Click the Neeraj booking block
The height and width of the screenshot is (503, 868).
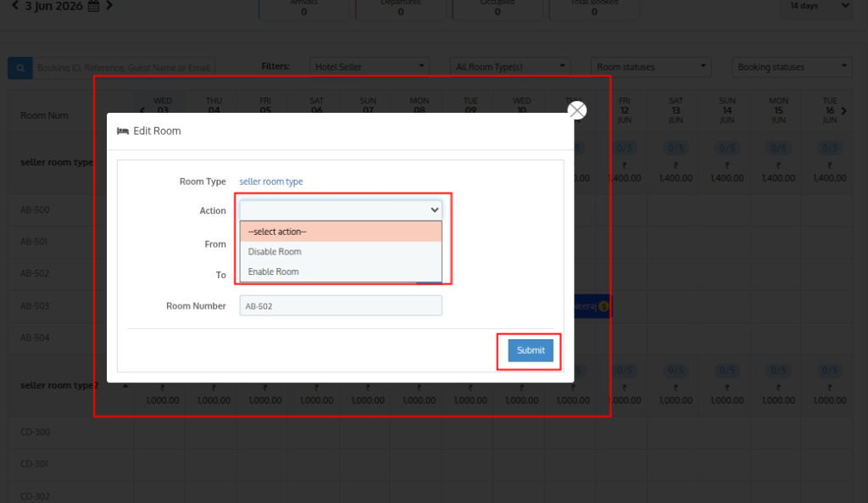(x=593, y=306)
